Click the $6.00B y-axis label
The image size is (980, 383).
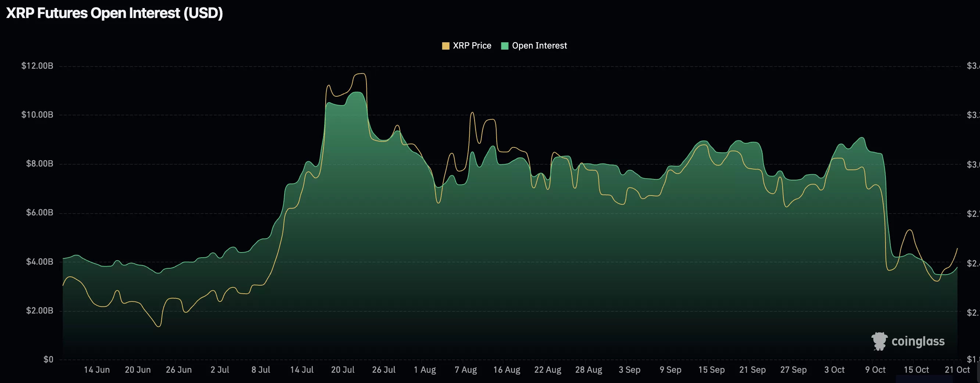click(x=40, y=212)
